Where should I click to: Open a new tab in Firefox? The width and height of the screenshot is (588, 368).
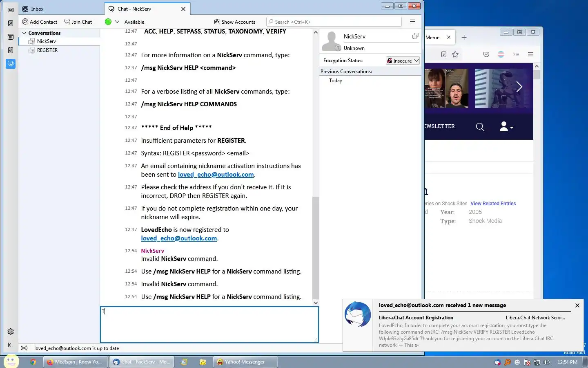464,37
